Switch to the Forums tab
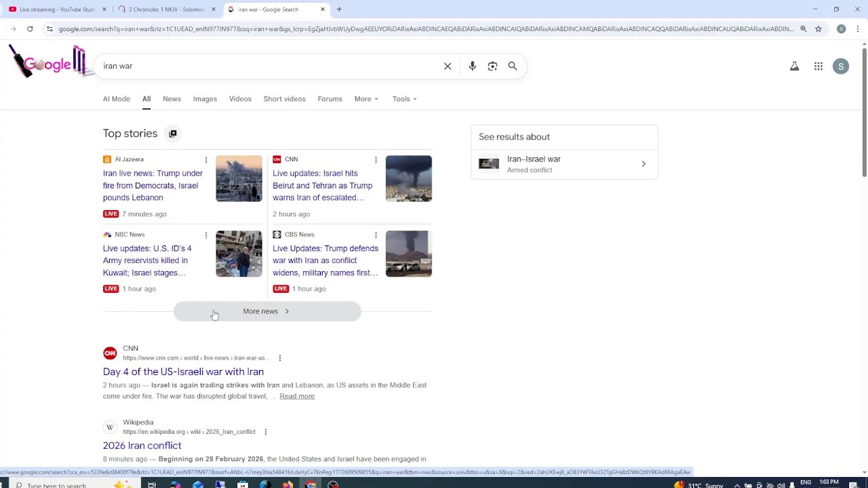The height and width of the screenshot is (488, 868). click(330, 99)
